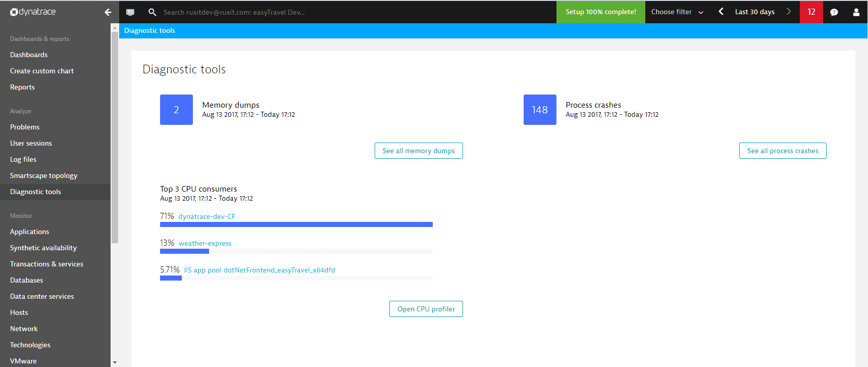Open Data center services
The height and width of the screenshot is (367, 868).
point(42,296)
